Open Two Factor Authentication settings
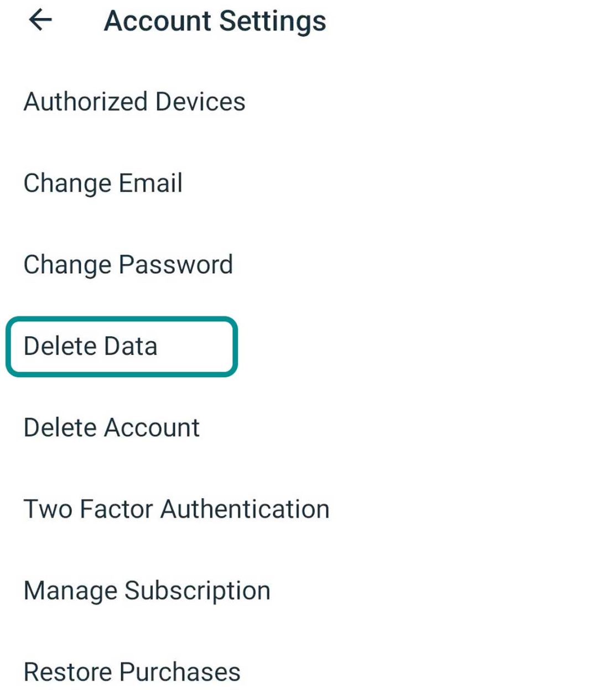The image size is (591, 700). pos(176,509)
